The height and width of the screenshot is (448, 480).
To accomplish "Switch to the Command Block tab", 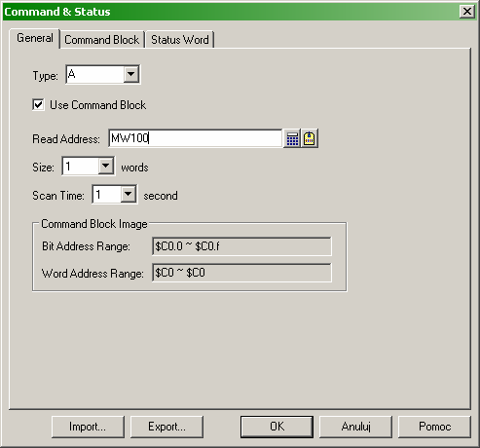I will [x=102, y=40].
